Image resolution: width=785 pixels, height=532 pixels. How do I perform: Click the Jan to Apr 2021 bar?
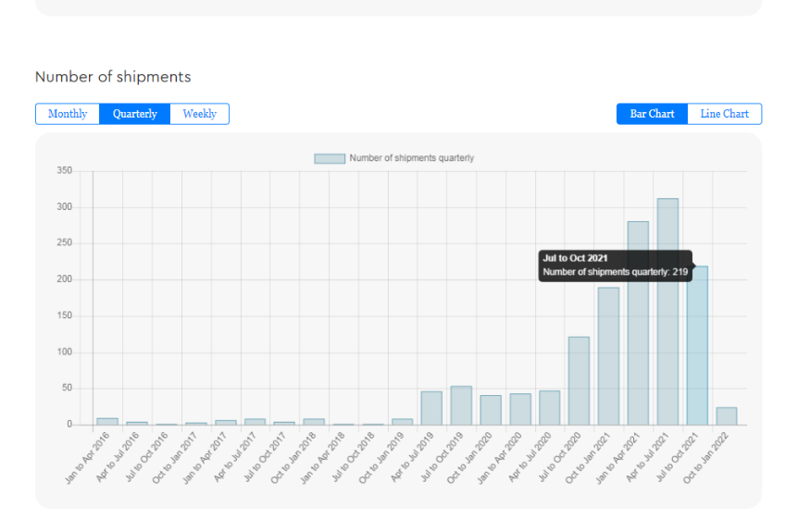pos(638,342)
